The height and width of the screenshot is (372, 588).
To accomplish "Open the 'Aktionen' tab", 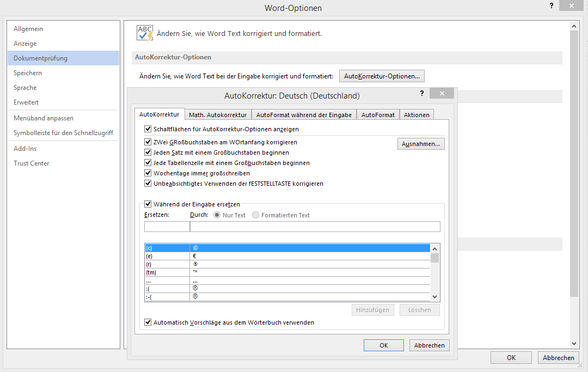I will [416, 115].
